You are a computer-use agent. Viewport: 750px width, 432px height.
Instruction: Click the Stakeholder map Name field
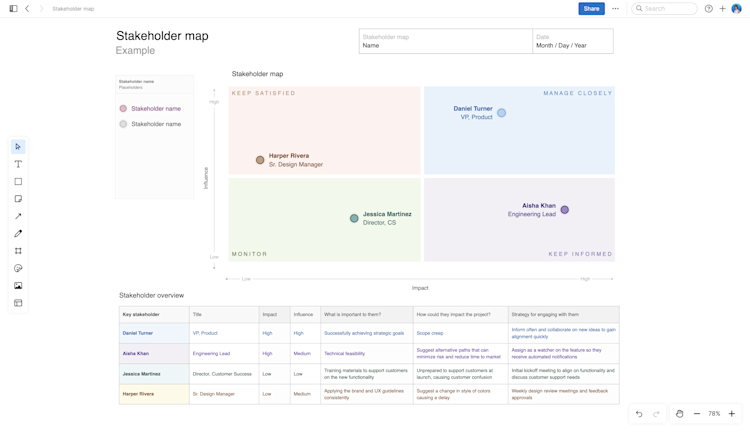tap(446, 41)
